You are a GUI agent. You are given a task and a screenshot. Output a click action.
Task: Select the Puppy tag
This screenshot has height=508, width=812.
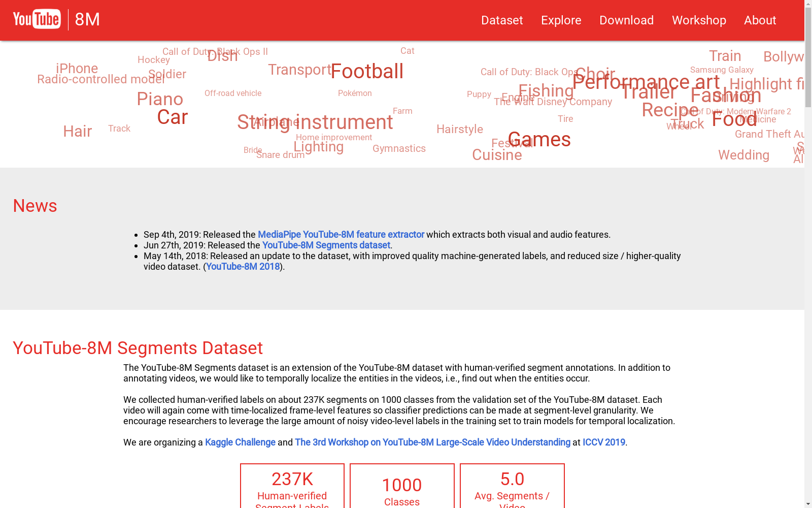pyautogui.click(x=479, y=94)
